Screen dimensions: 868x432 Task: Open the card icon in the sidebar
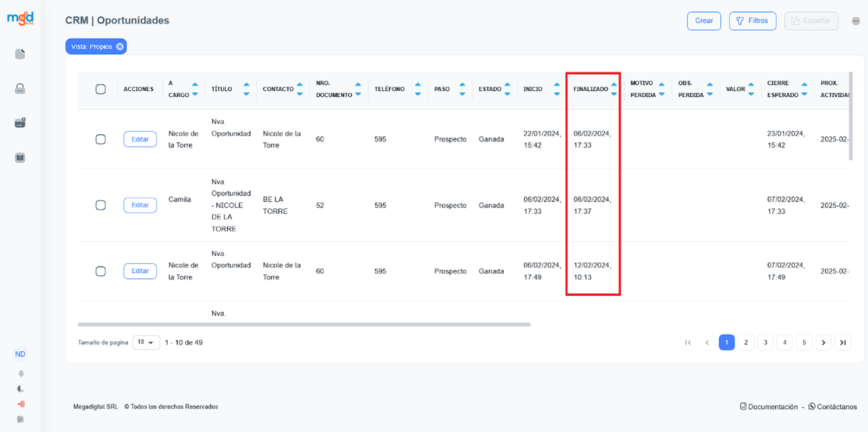(x=20, y=123)
